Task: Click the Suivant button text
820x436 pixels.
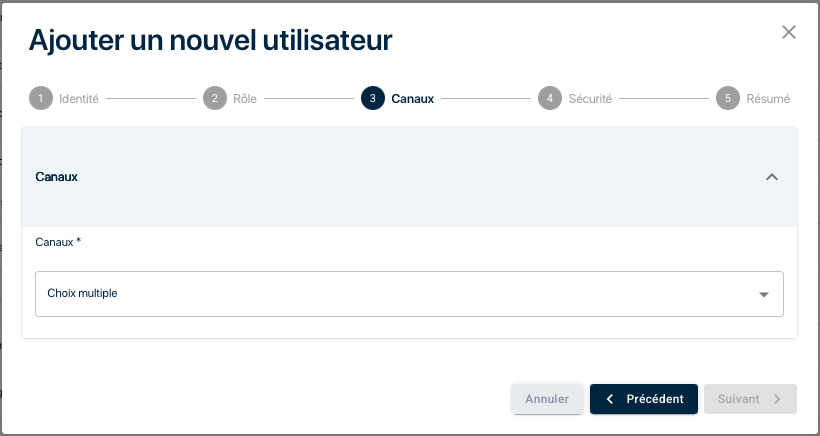Action: point(739,399)
